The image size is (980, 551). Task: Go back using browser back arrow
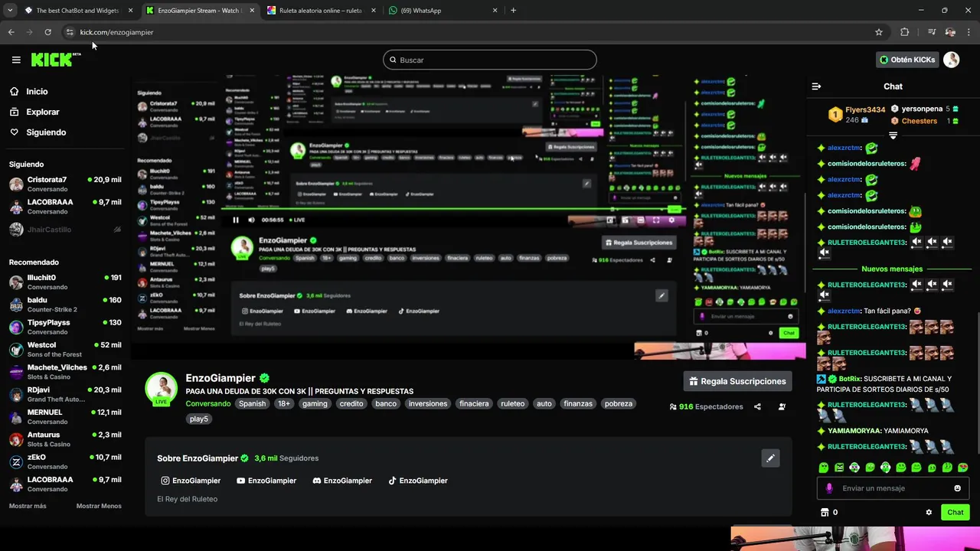(11, 32)
